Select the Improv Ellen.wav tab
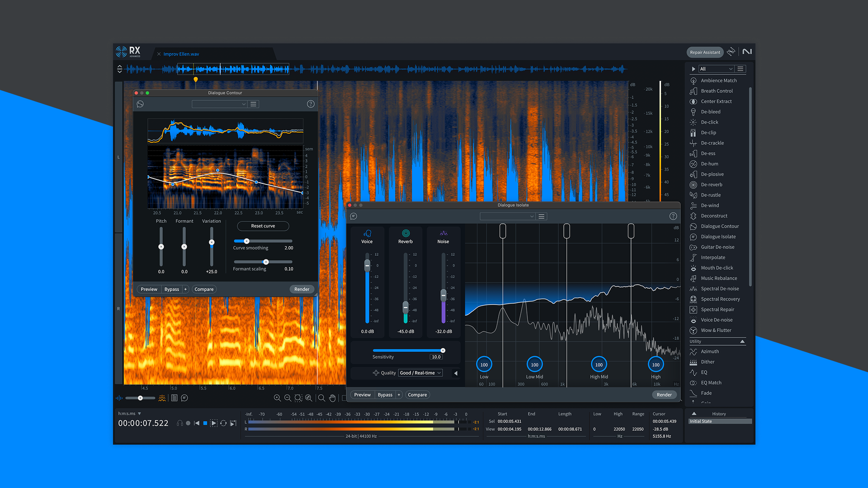868x488 pixels. pos(181,54)
